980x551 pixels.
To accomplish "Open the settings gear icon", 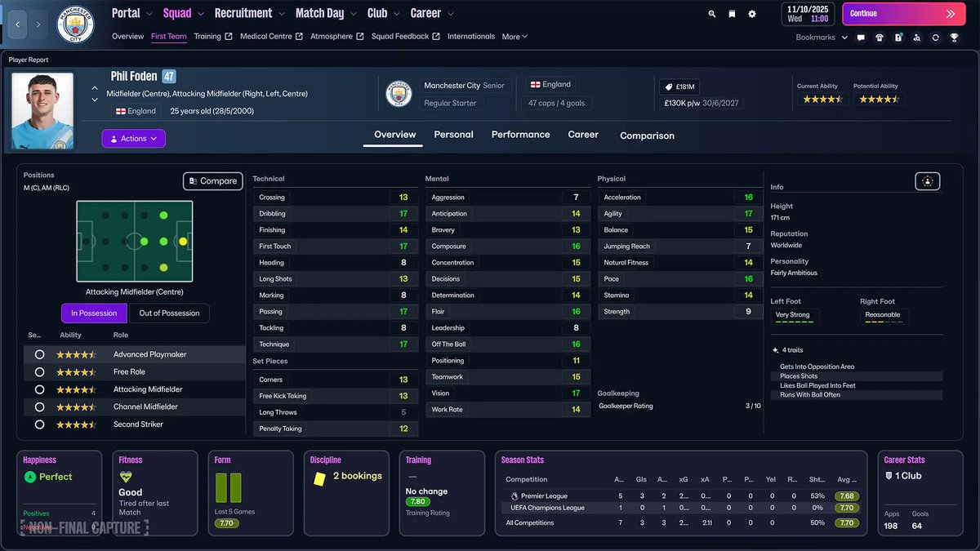I will click(752, 14).
